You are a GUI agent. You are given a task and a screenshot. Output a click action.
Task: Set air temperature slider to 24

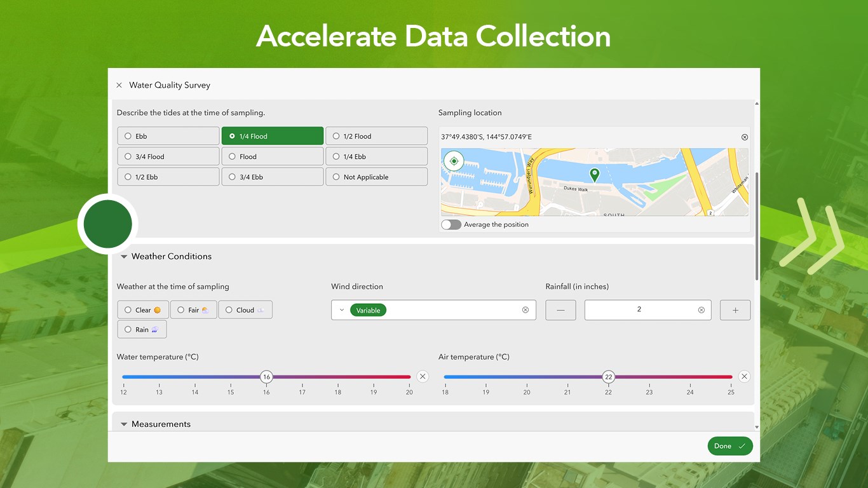[x=690, y=377]
